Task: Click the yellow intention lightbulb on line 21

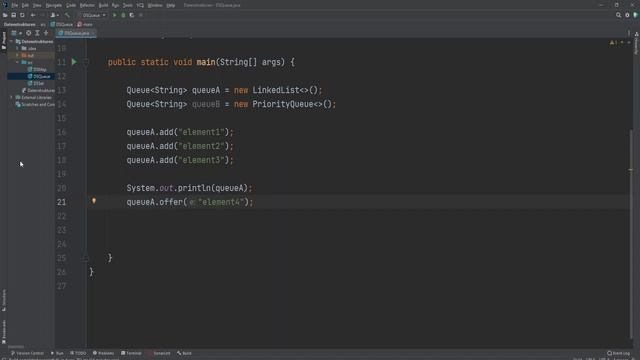Action: pyautogui.click(x=94, y=201)
